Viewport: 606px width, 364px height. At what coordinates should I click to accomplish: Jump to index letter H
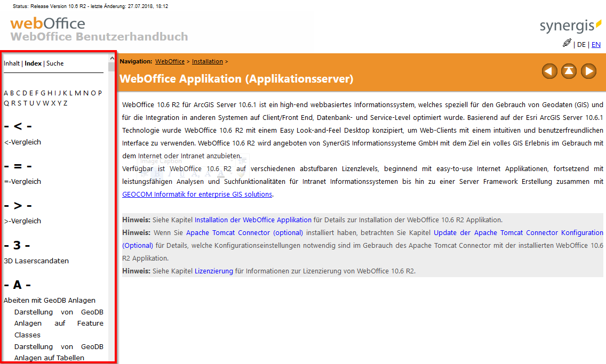click(50, 93)
